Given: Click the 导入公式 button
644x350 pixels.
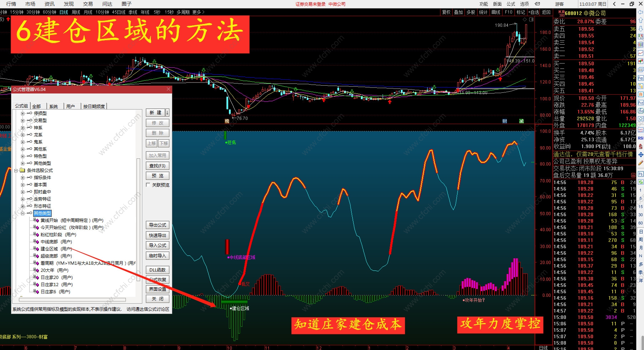Looking at the screenshot, I should click(158, 245).
